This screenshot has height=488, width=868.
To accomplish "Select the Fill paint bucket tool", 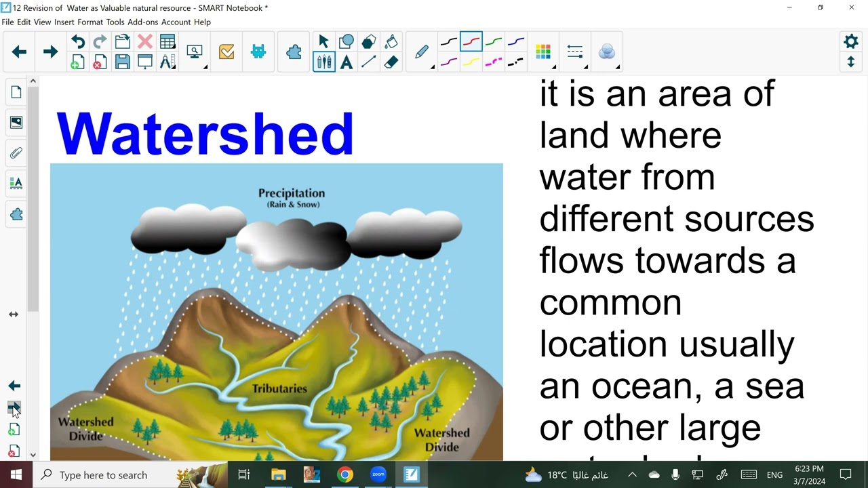I will click(x=391, y=42).
